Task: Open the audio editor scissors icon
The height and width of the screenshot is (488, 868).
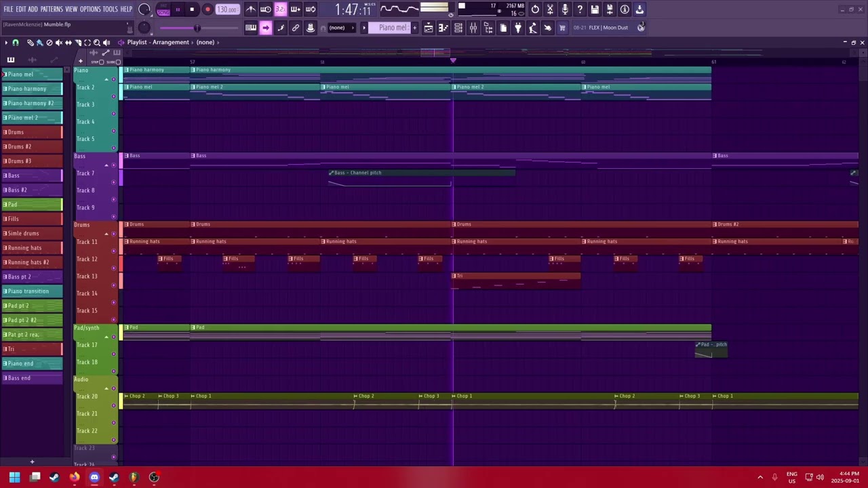Action: coord(550,9)
